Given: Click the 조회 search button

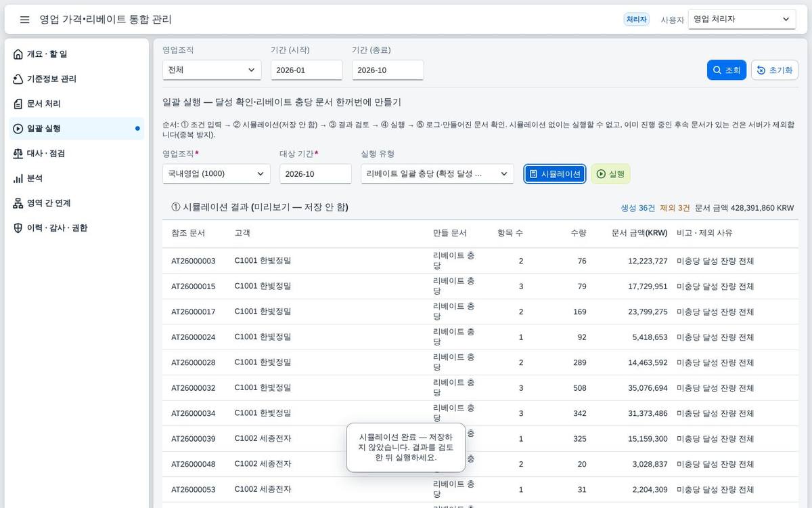Looking at the screenshot, I should click(727, 70).
